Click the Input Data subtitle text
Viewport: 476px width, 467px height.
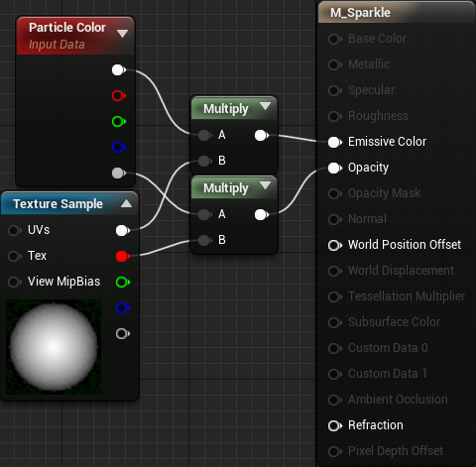coord(57,45)
